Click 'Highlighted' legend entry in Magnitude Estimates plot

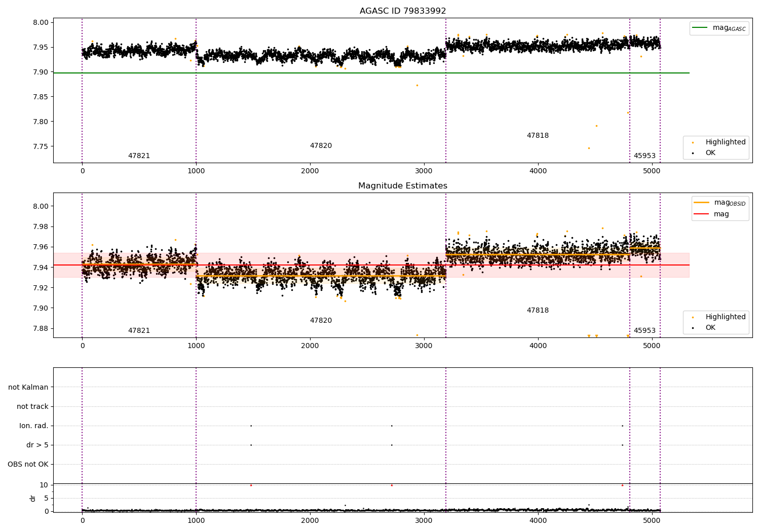(x=726, y=317)
